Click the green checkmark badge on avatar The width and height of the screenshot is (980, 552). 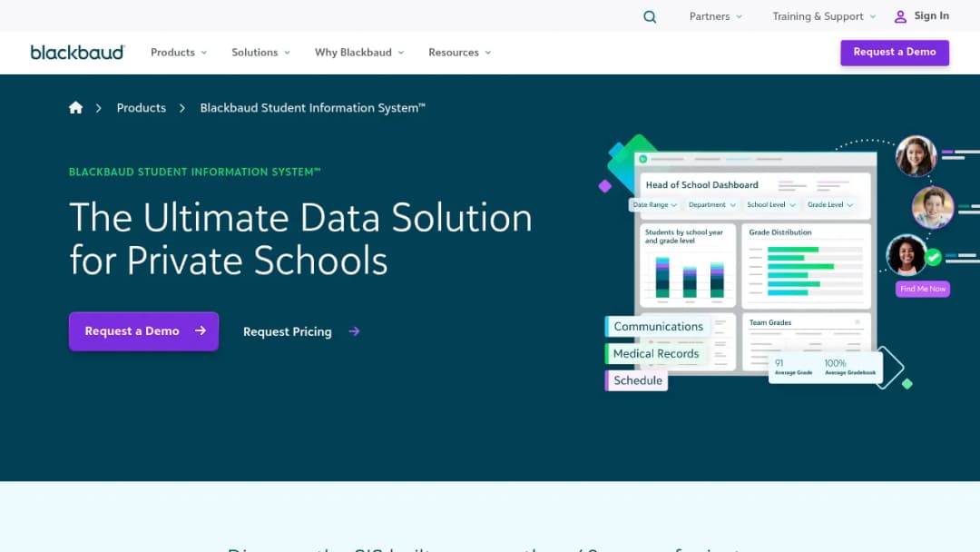(933, 257)
